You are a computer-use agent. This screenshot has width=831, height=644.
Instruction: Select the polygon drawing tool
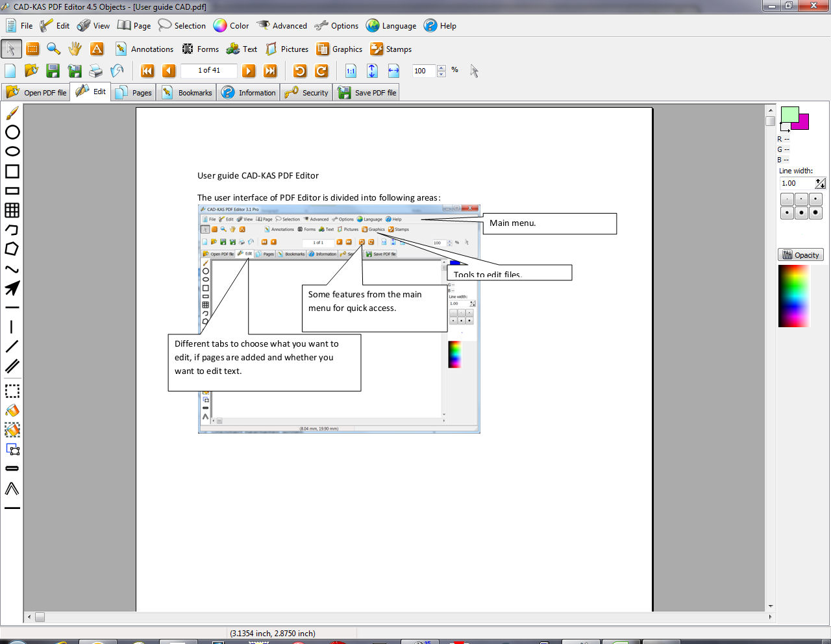(11, 248)
